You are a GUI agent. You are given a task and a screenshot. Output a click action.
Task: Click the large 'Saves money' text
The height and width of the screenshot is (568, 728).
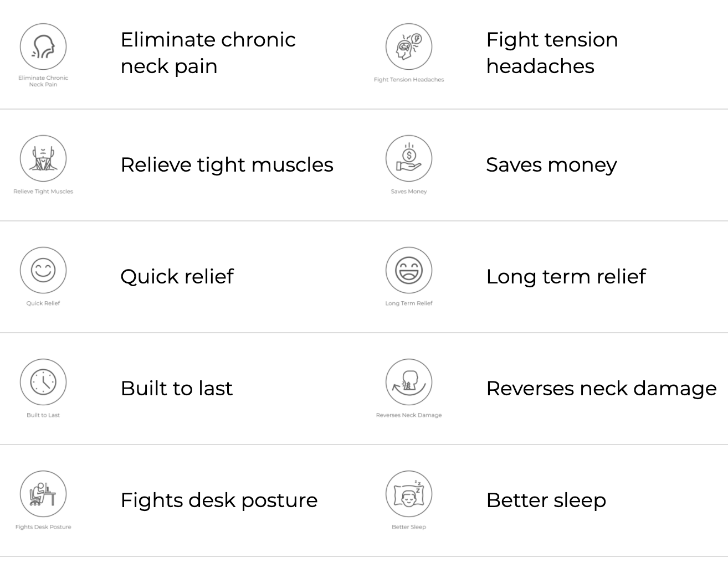[551, 164]
